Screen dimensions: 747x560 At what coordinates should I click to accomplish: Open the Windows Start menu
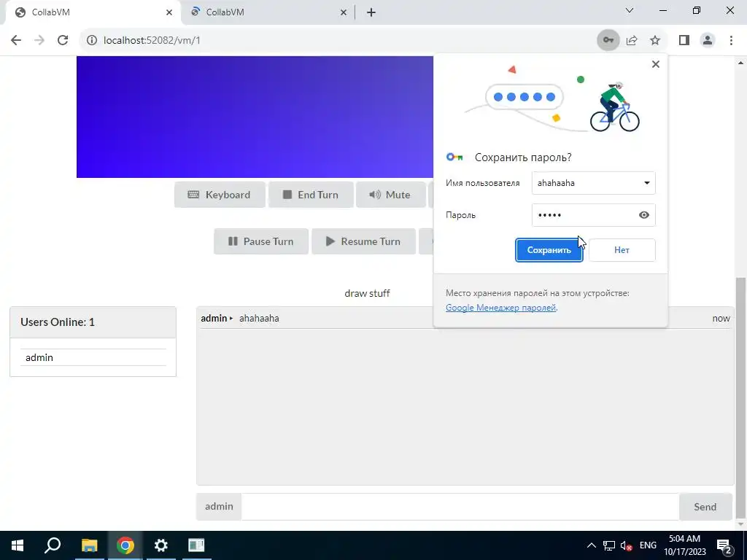tap(18, 545)
